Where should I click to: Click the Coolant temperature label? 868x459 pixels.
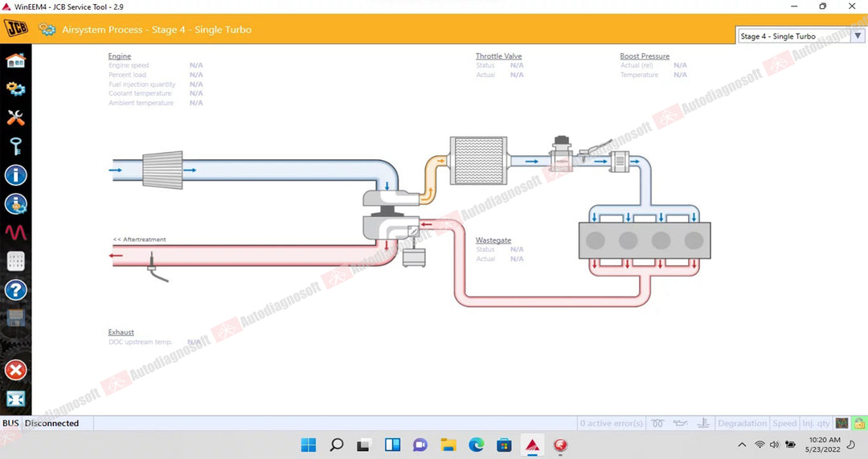click(x=140, y=93)
